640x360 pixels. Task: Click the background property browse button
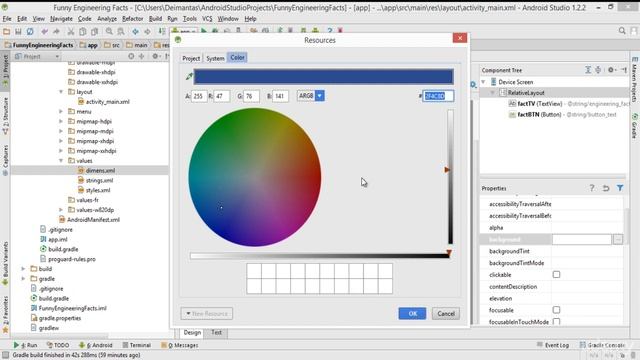point(618,239)
